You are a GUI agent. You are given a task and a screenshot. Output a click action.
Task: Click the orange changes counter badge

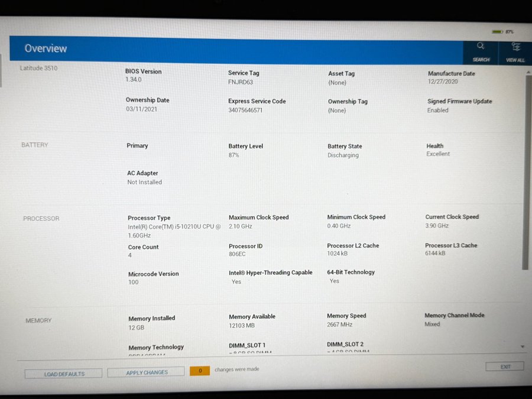point(200,371)
